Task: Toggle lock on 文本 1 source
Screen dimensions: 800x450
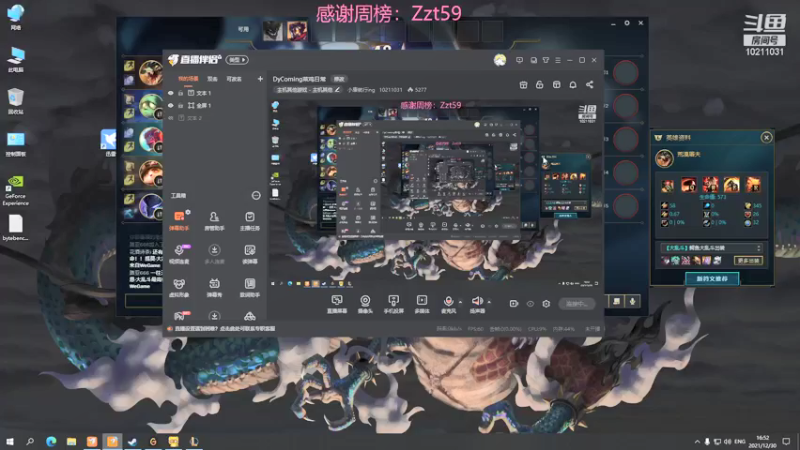Action: 181,93
